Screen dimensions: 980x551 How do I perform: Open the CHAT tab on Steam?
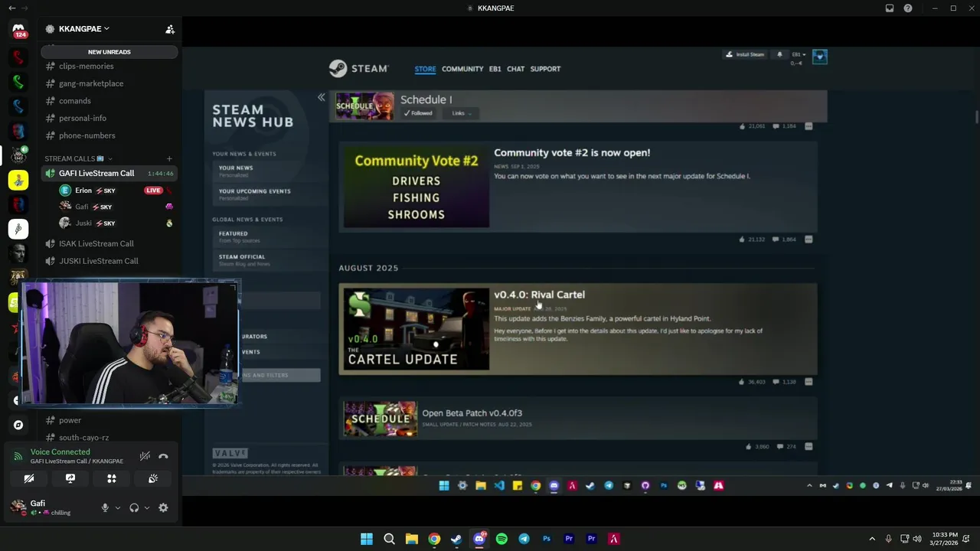tap(516, 69)
